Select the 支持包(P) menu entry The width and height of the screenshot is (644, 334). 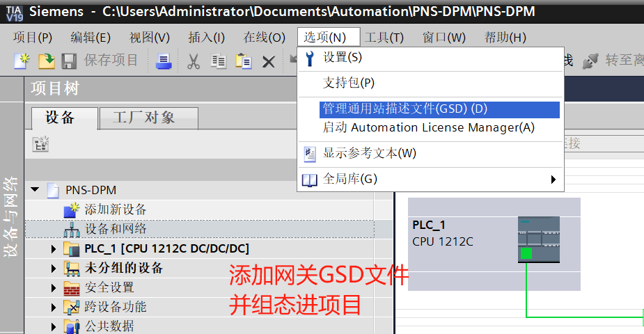(430, 83)
